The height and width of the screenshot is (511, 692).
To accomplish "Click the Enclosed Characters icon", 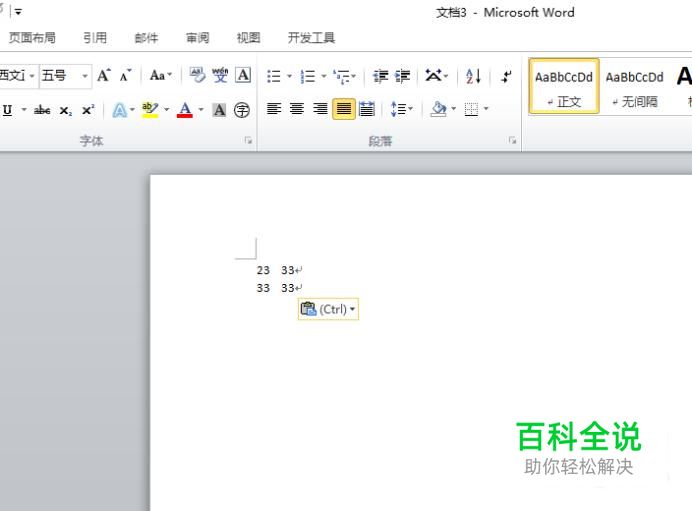I will coord(241,110).
